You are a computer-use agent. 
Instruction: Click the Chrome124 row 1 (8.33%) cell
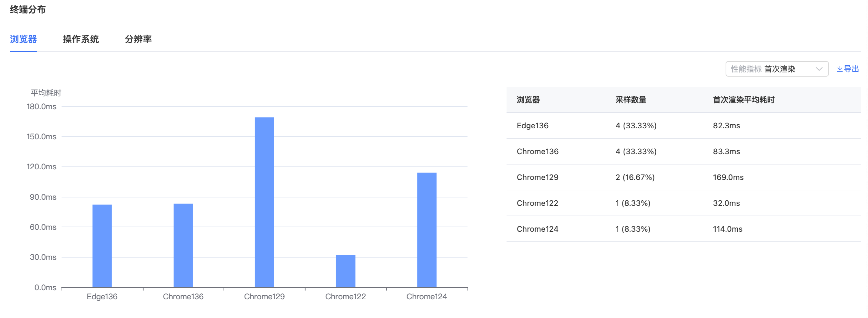tap(633, 229)
